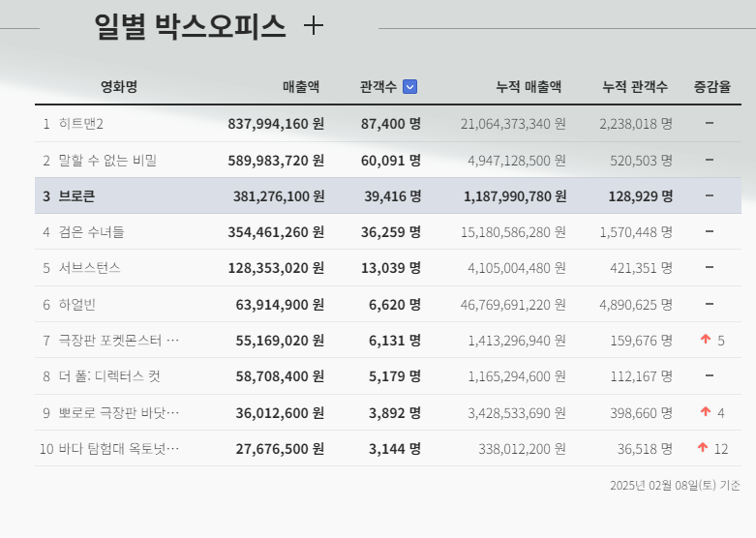Click cumulative sales 15,180,586,280 원
Viewport: 756px width, 538px height.
click(x=513, y=232)
